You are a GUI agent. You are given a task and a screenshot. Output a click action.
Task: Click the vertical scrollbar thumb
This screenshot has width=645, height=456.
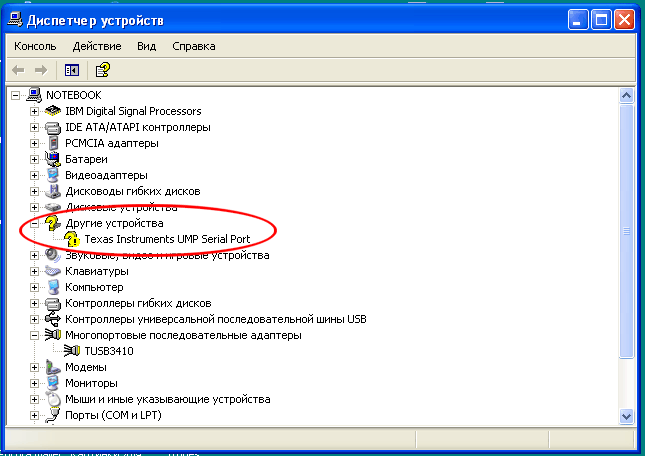point(626,231)
